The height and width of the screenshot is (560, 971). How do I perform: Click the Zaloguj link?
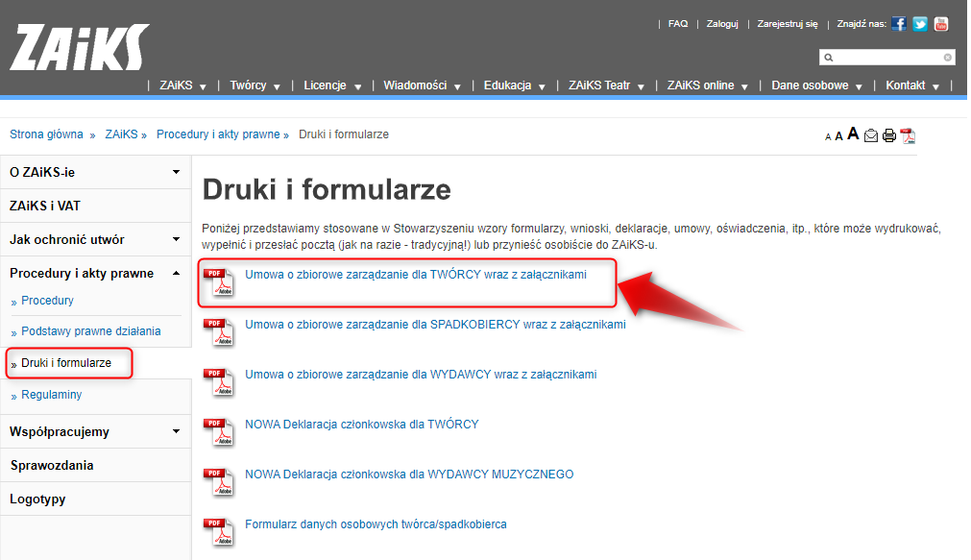pos(722,24)
